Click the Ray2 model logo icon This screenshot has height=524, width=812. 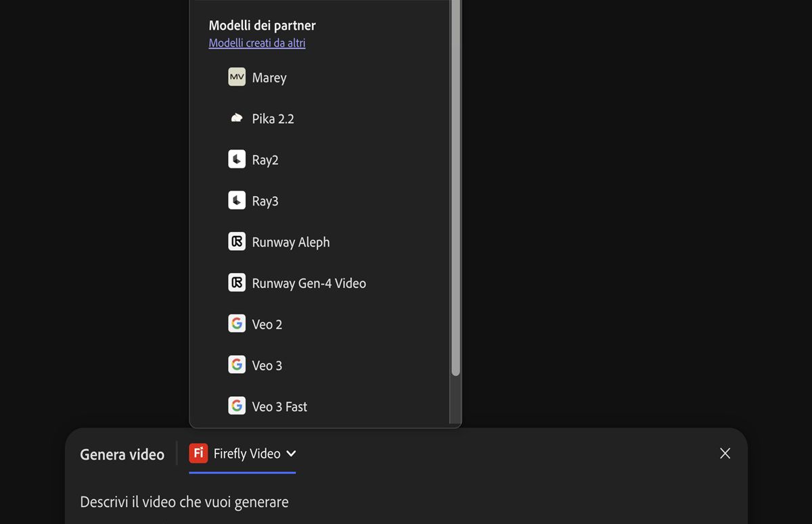(237, 160)
